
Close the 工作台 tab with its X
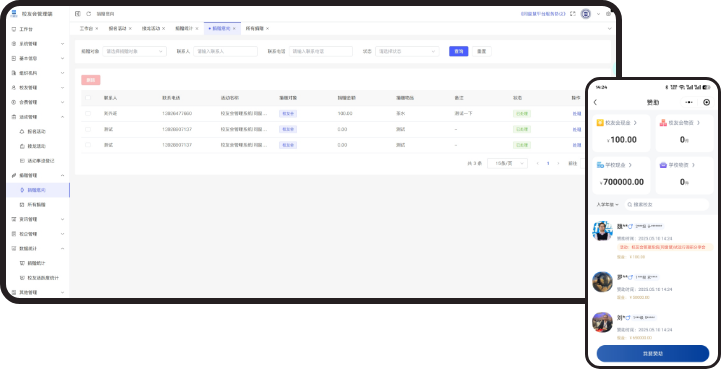coord(97,29)
